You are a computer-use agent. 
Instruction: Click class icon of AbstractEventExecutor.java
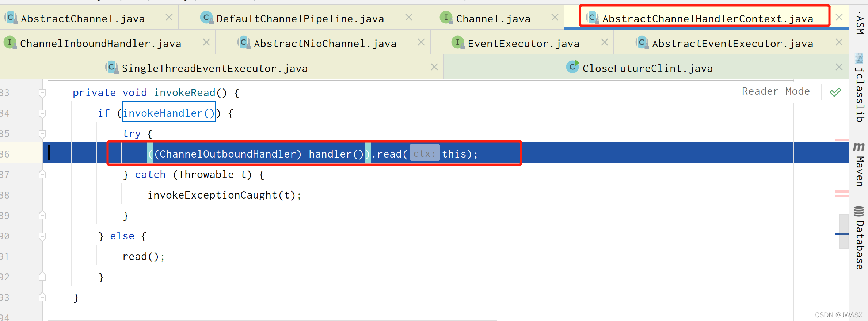point(642,42)
